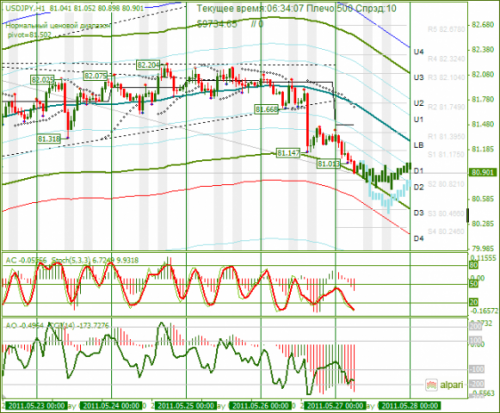Click the 2011.05.28 00:00 date marker
The image size is (500, 413).
pyautogui.click(x=410, y=406)
